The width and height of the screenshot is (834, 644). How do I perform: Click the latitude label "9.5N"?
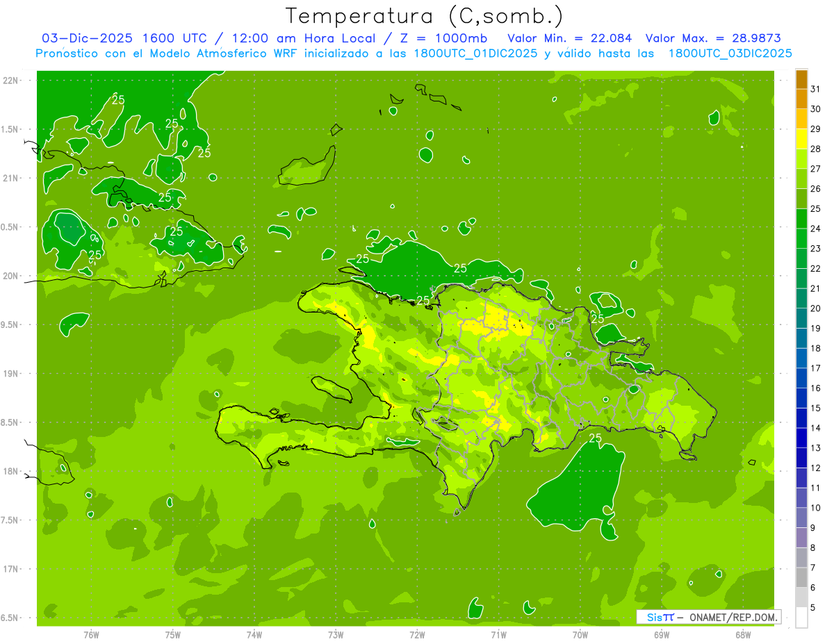point(10,324)
